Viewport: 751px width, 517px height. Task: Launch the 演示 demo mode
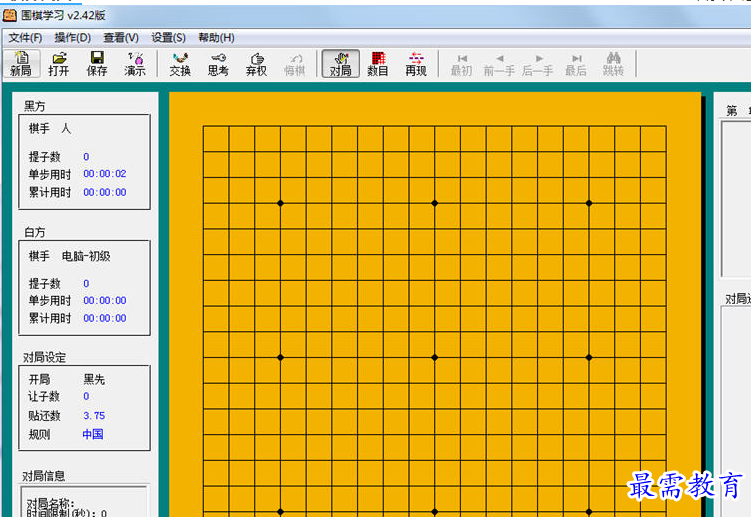pyautogui.click(x=135, y=64)
